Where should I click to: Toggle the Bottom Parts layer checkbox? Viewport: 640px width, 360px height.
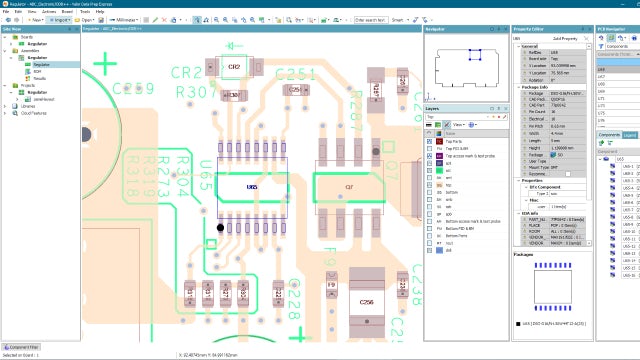click(429, 236)
